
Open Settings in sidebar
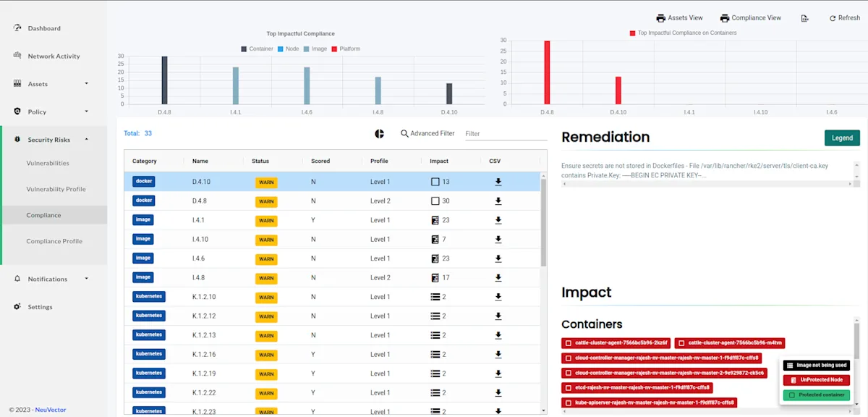point(40,307)
